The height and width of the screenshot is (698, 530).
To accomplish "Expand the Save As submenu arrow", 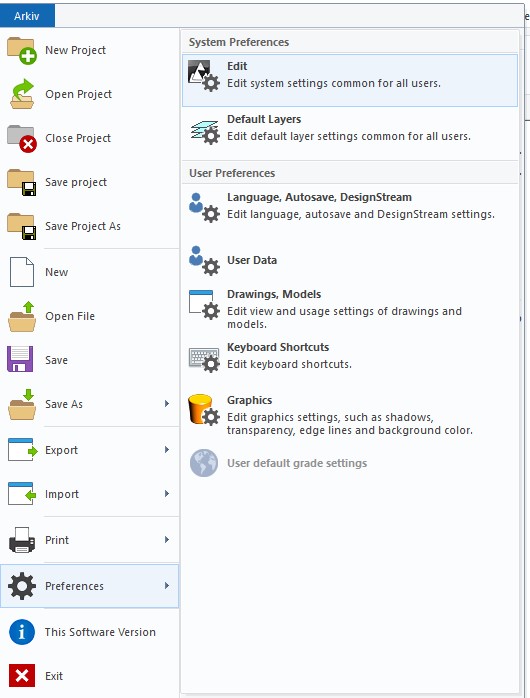I will pyautogui.click(x=167, y=404).
